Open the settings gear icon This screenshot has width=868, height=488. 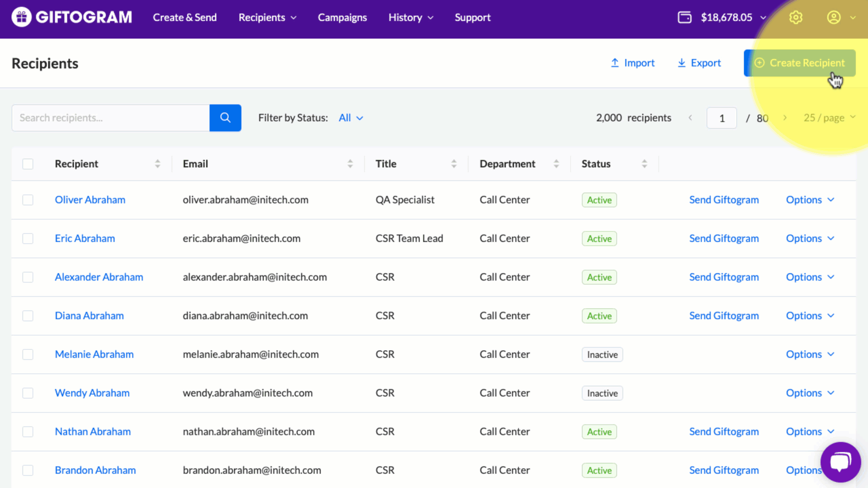[x=796, y=17]
